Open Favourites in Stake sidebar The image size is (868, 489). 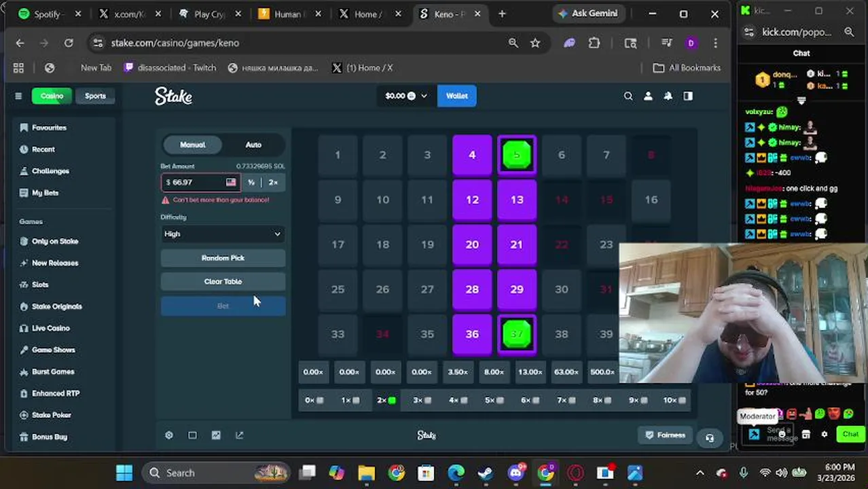[x=49, y=128]
